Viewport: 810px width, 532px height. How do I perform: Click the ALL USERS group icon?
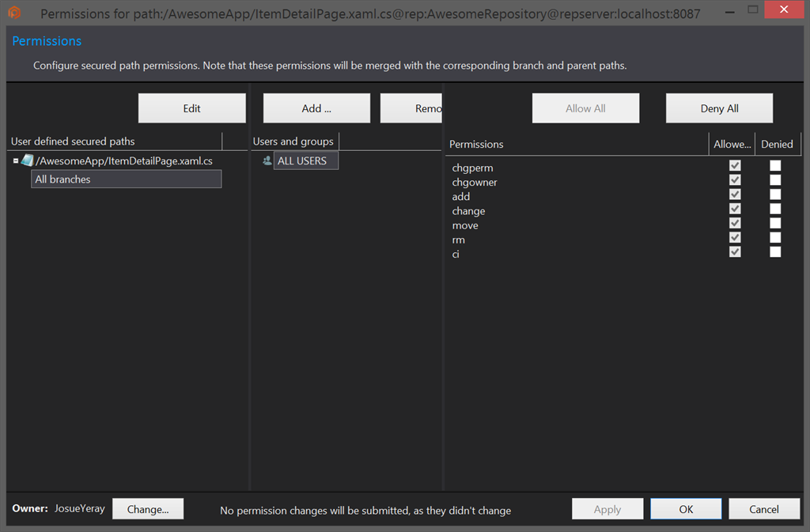[267, 160]
